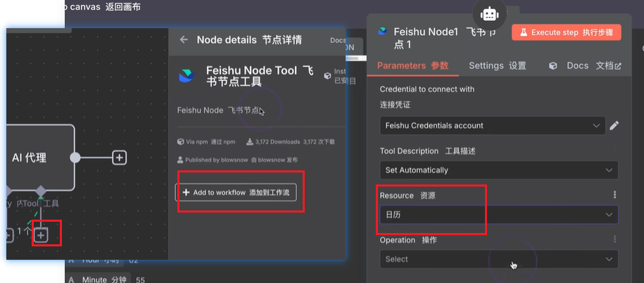Click Add to workflow button
Viewport: 644px width, 283px height.
(x=236, y=192)
